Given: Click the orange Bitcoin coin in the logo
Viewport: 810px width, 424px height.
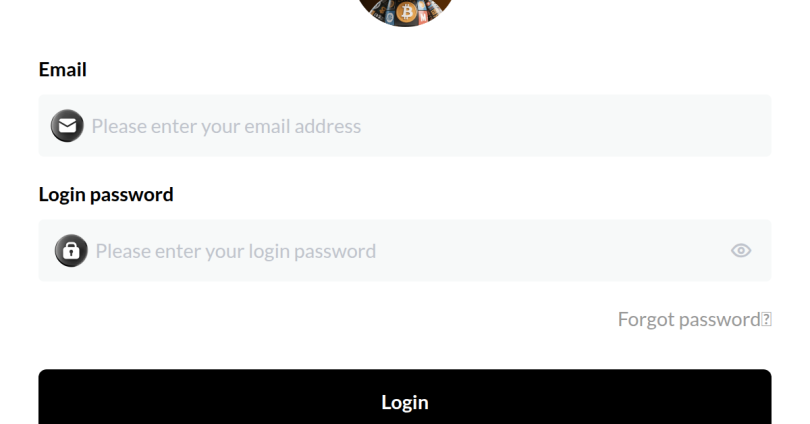Looking at the screenshot, I should 407,11.
